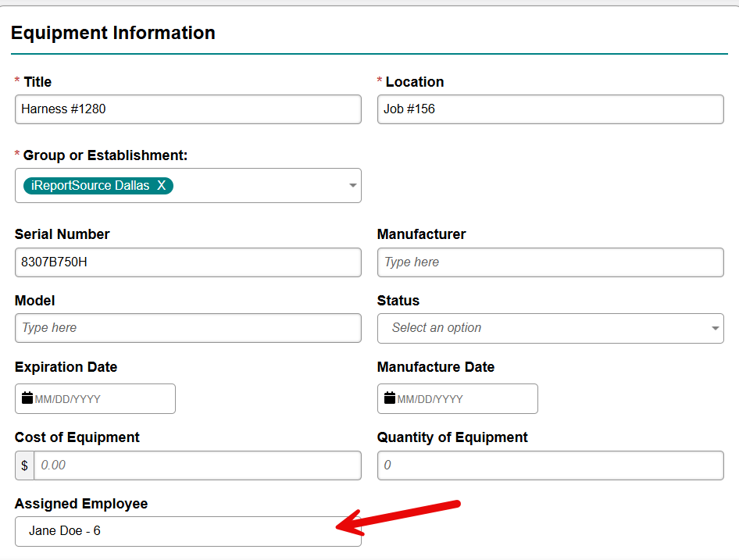The width and height of the screenshot is (739, 560).
Task: Click the Expiration Date MM/DD/YYYY field
Action: point(95,399)
